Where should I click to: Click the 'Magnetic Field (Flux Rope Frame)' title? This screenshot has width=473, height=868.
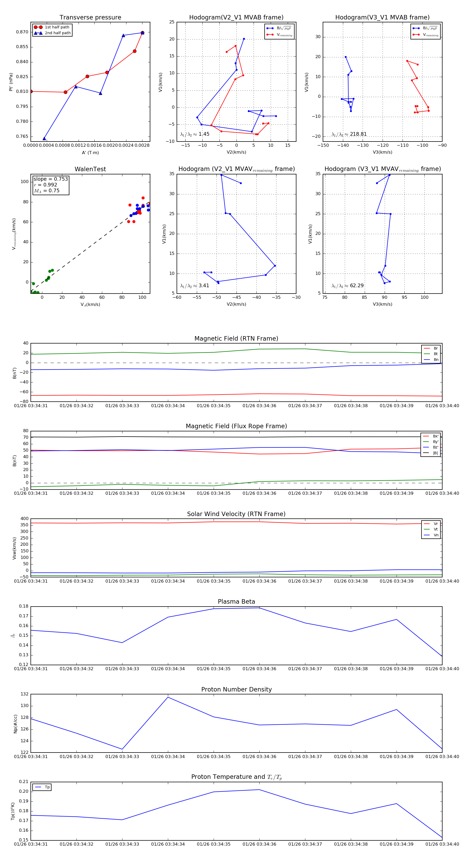click(x=236, y=426)
